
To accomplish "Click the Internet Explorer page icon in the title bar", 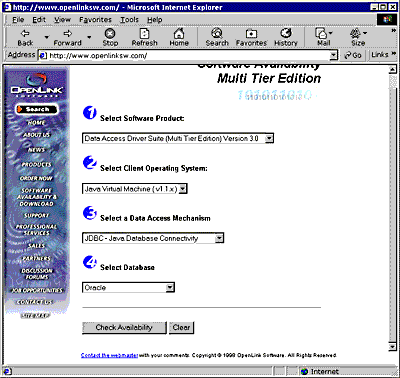I will coord(8,7).
